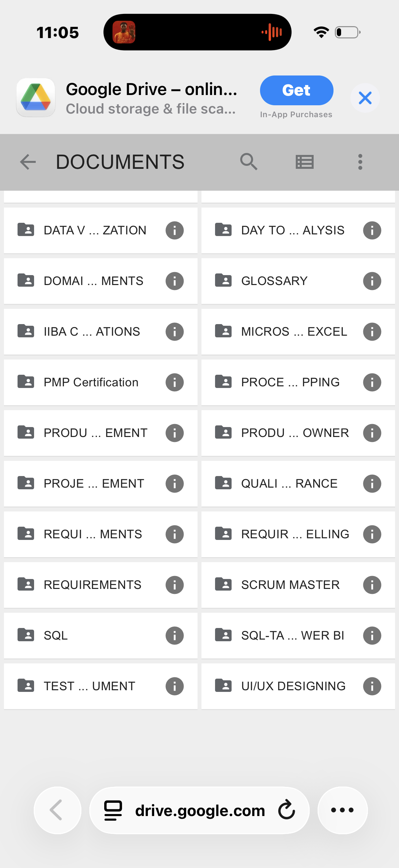399x868 pixels.
Task: Open info for SCRUM MASTER folder
Action: [372, 585]
